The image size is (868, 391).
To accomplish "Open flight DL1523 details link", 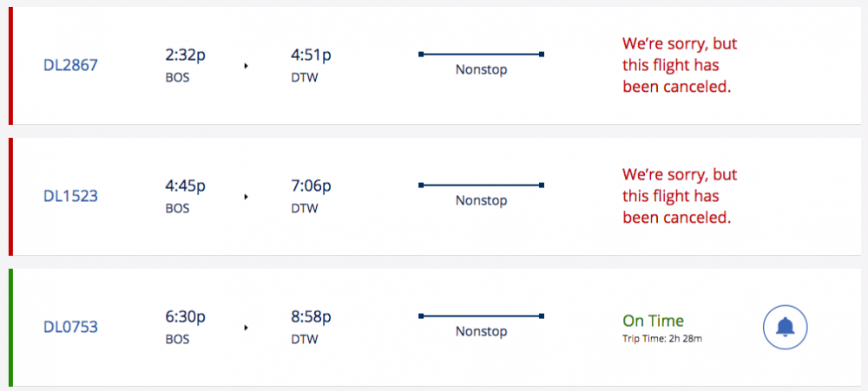I will tap(70, 196).
